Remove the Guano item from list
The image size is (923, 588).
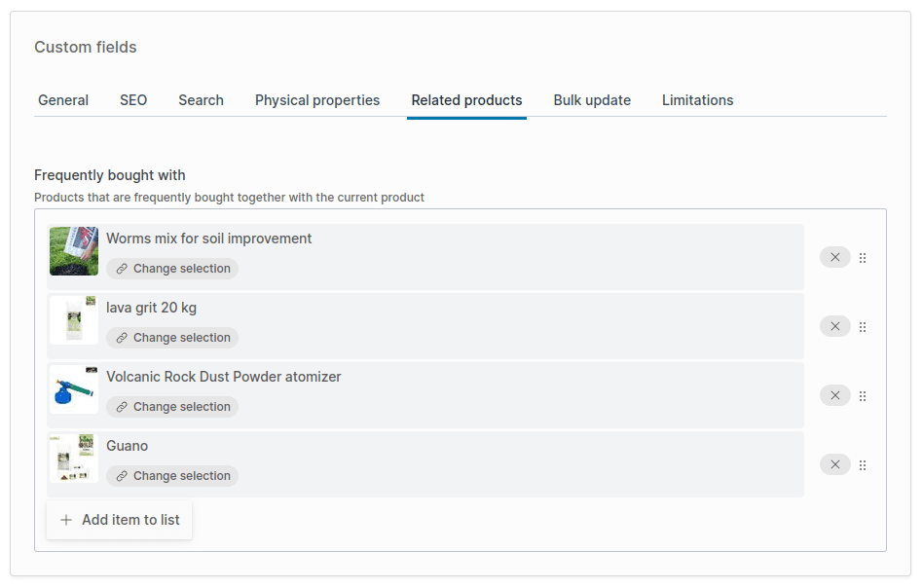pos(834,464)
